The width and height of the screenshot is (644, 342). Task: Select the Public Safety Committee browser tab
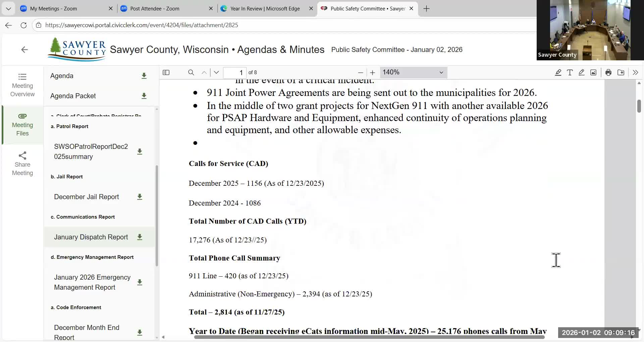(x=367, y=9)
